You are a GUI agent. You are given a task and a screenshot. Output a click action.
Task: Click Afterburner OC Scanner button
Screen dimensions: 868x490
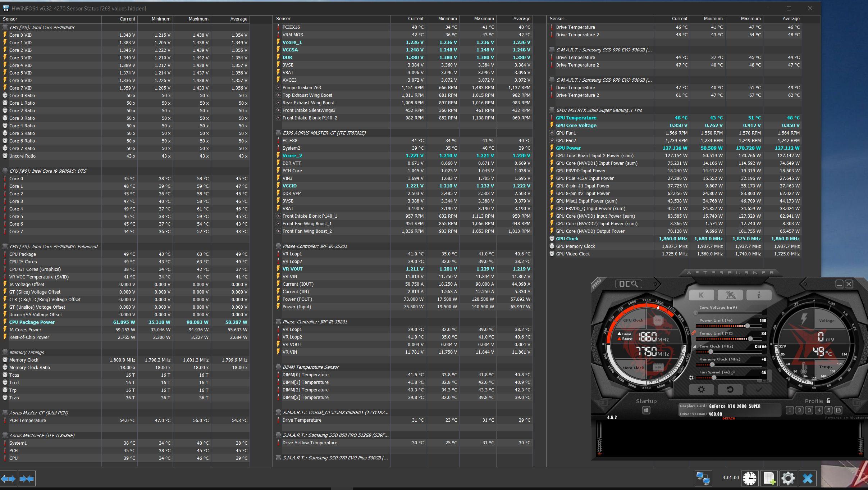(628, 284)
